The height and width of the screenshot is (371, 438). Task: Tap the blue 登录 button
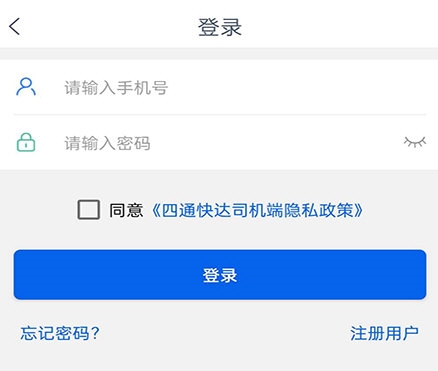[x=220, y=275]
